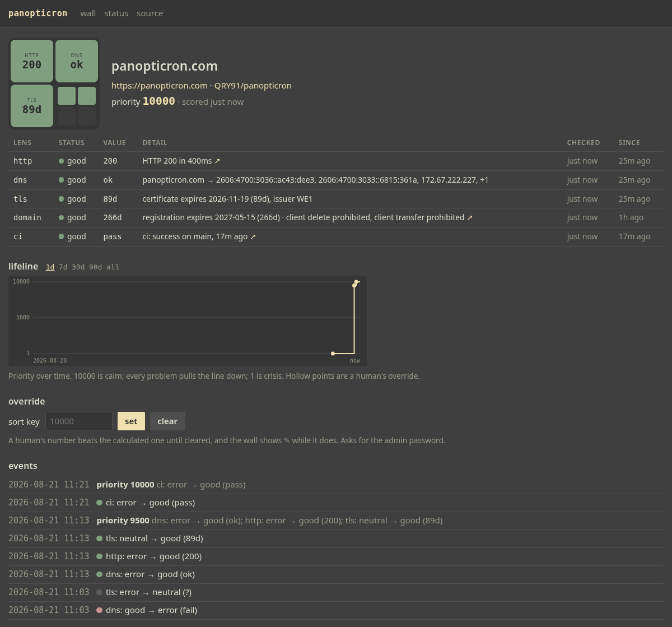
Task: Click the LENS column header
Action: (x=22, y=143)
